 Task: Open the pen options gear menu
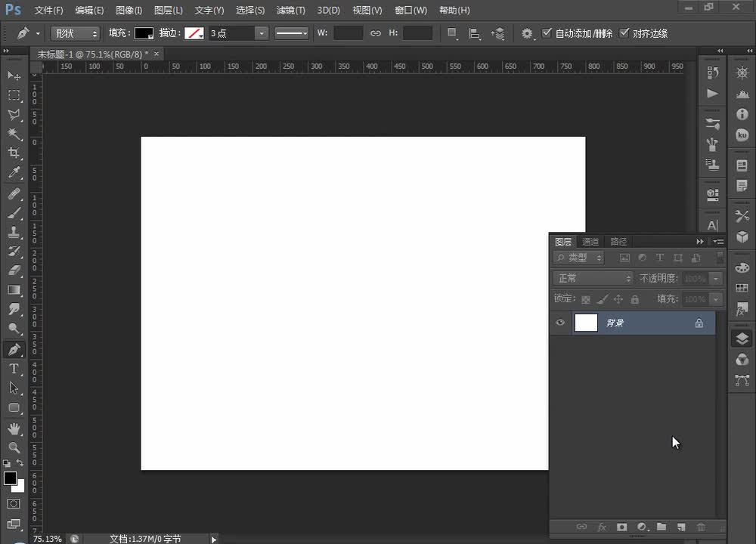point(527,33)
